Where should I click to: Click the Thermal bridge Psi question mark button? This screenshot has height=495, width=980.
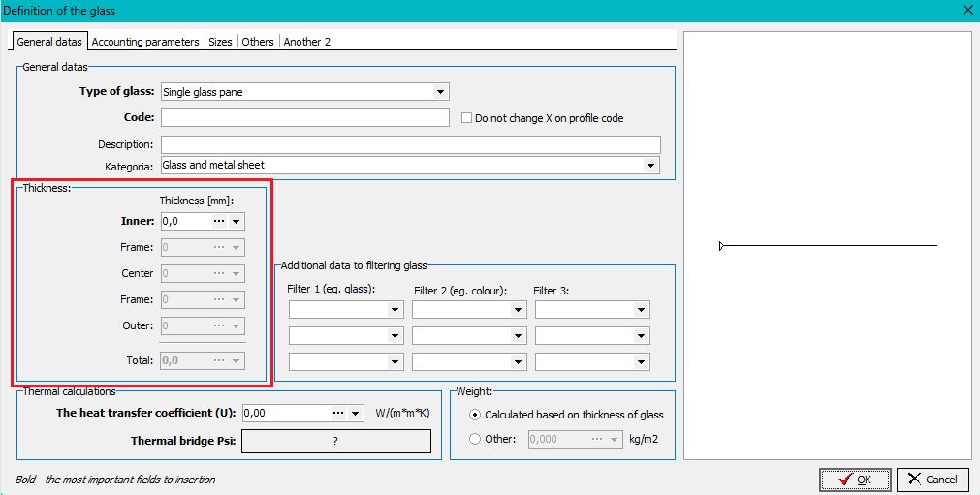tap(335, 441)
